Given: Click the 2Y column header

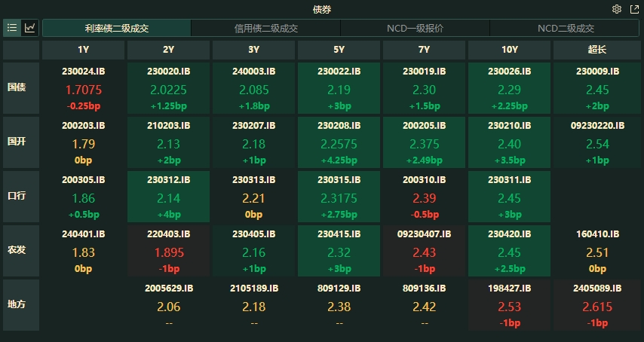Looking at the screenshot, I should (168, 50).
